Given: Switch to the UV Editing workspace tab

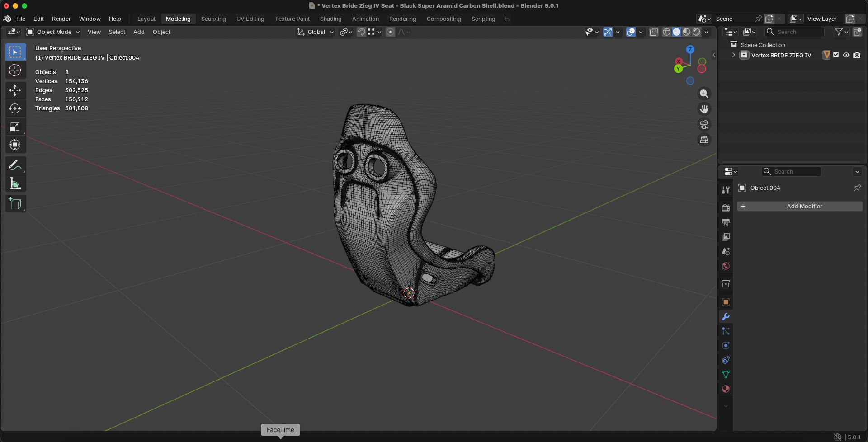Looking at the screenshot, I should click(x=250, y=19).
